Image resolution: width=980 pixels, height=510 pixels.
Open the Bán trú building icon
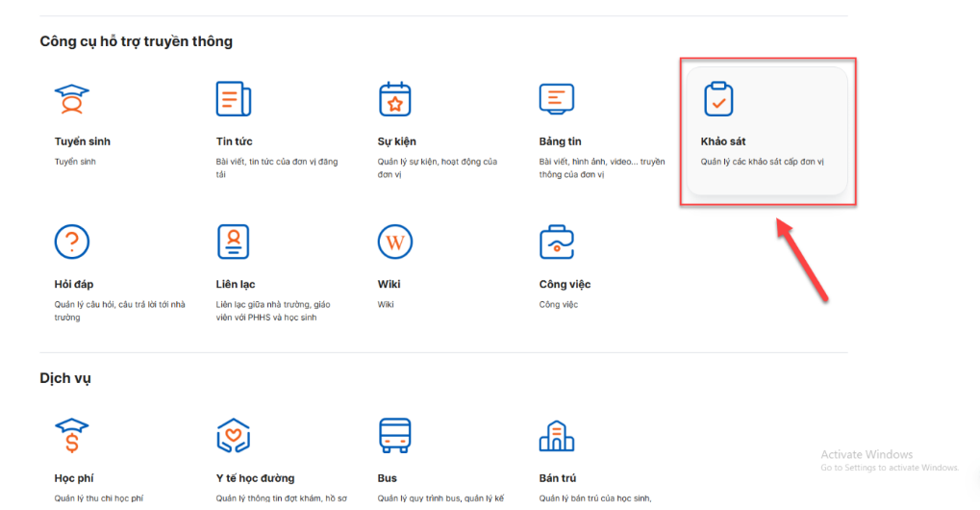[x=557, y=435]
